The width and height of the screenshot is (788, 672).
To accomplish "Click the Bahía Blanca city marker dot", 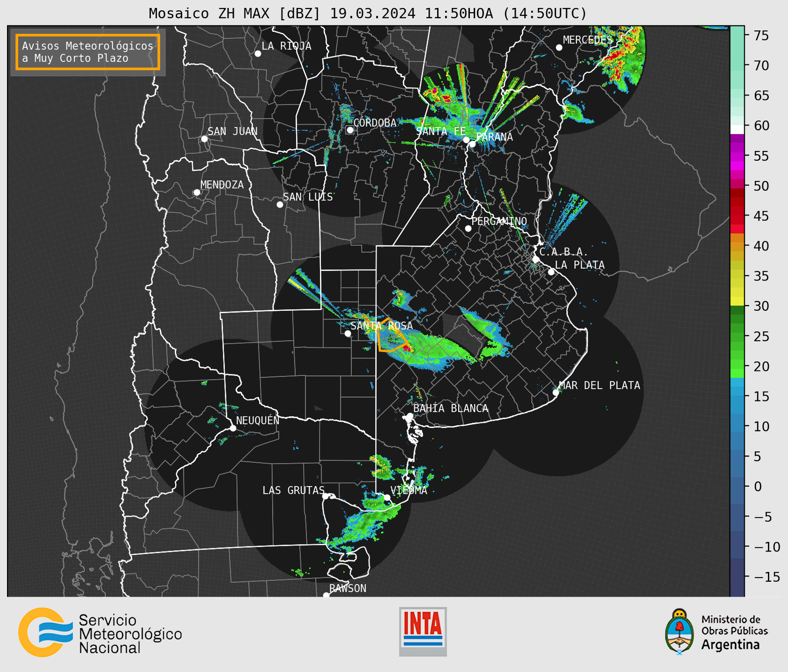I will pos(410,416).
